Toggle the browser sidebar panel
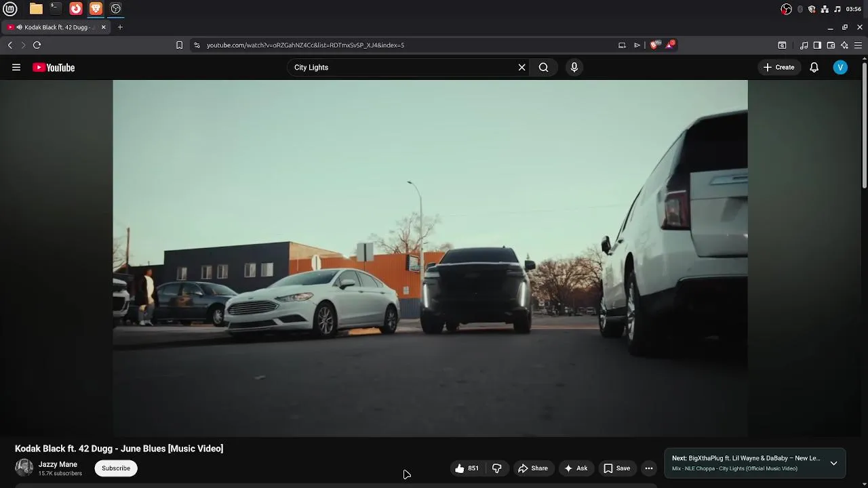Viewport: 868px width, 488px height. pyautogui.click(x=817, y=45)
